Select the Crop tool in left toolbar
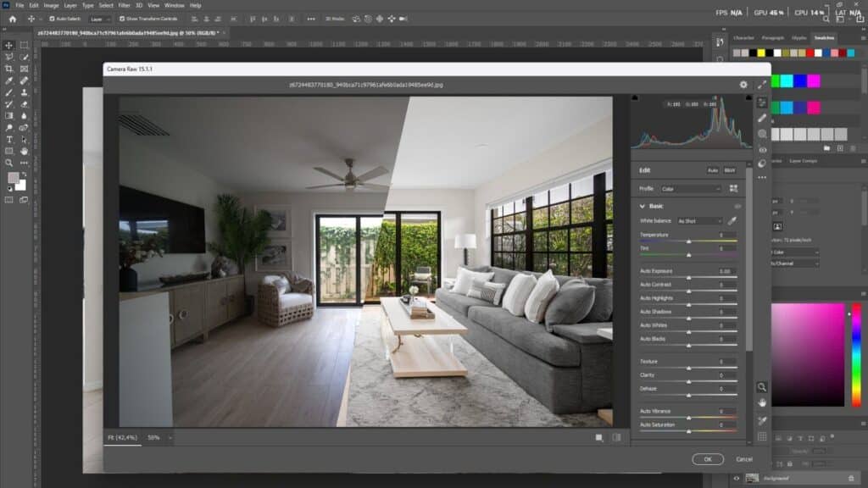868x488 pixels. [x=9, y=69]
